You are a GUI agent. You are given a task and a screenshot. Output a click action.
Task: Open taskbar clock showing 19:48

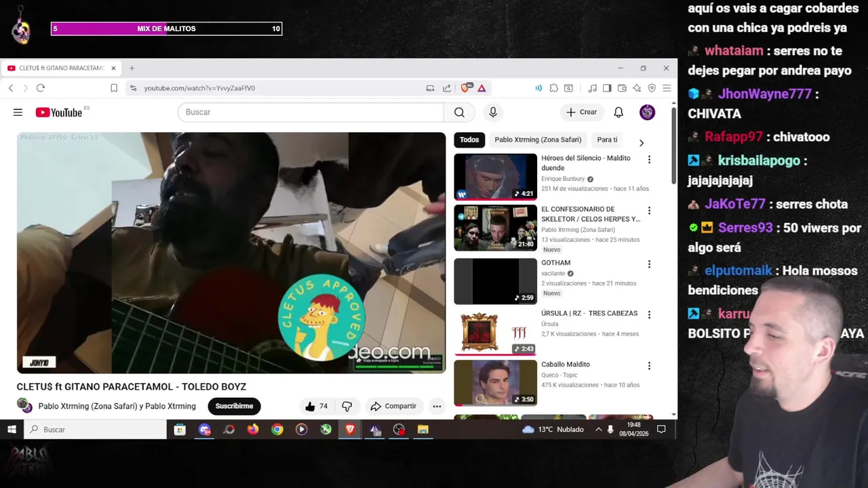[x=634, y=430]
